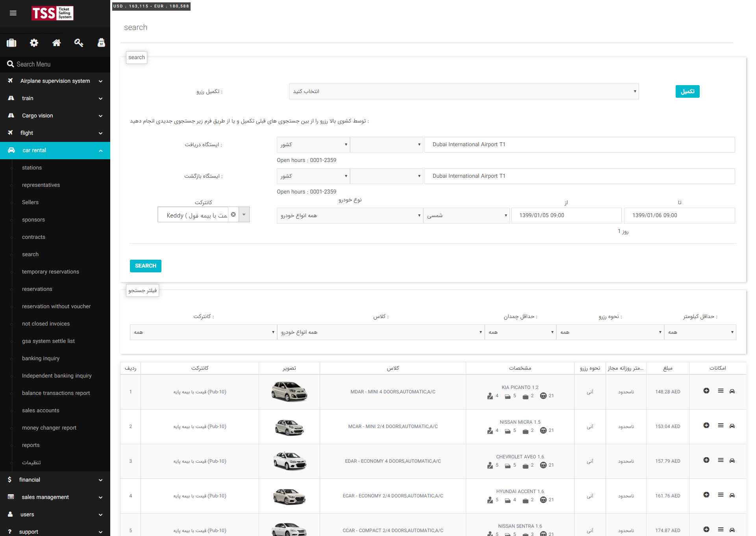The image size is (756, 536).
Task: Open the شمسی calendar type dropdown
Action: click(x=466, y=216)
